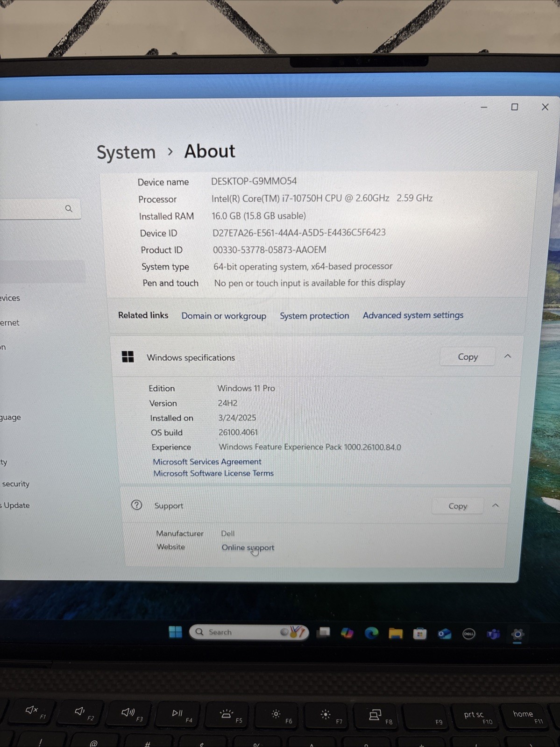Click the Support section header text
560x747 pixels.
point(169,505)
